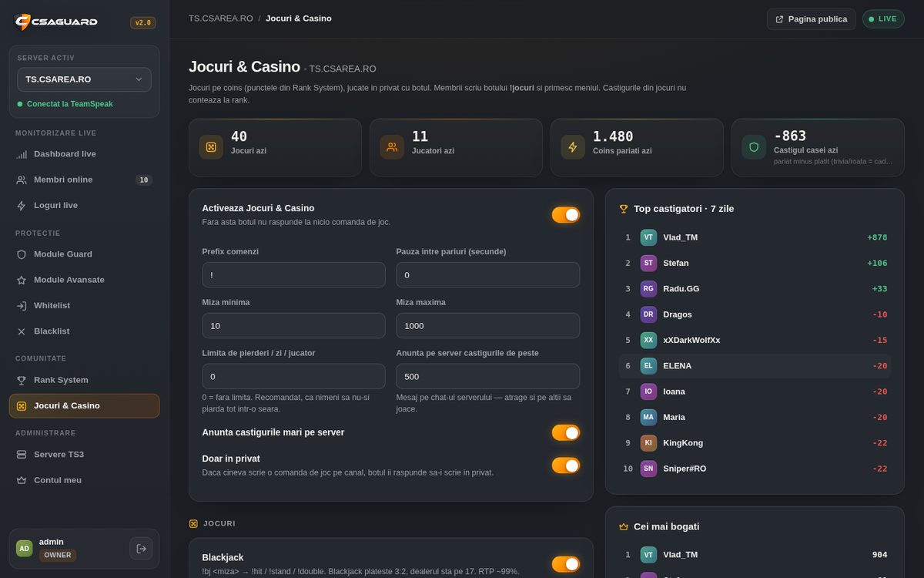
Task: Click Stefan's ST avatar in Top castigatori
Action: 648,263
